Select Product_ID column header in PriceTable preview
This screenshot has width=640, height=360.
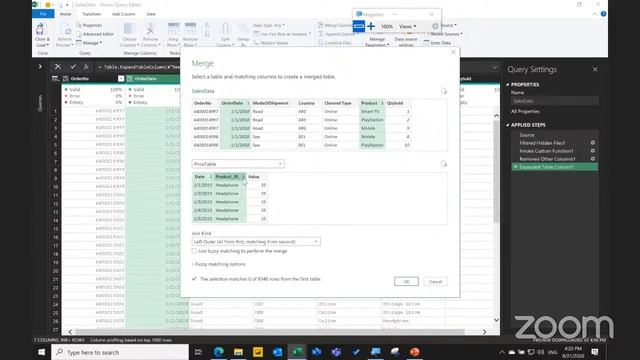[x=230, y=177]
